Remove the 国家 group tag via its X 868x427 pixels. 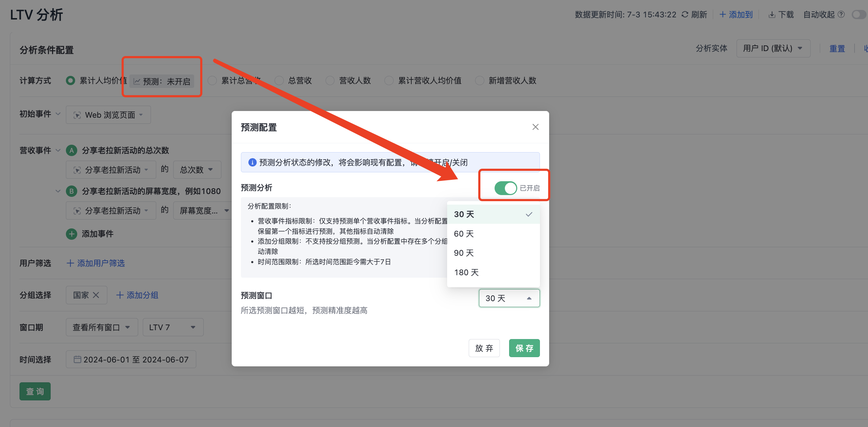tap(95, 295)
